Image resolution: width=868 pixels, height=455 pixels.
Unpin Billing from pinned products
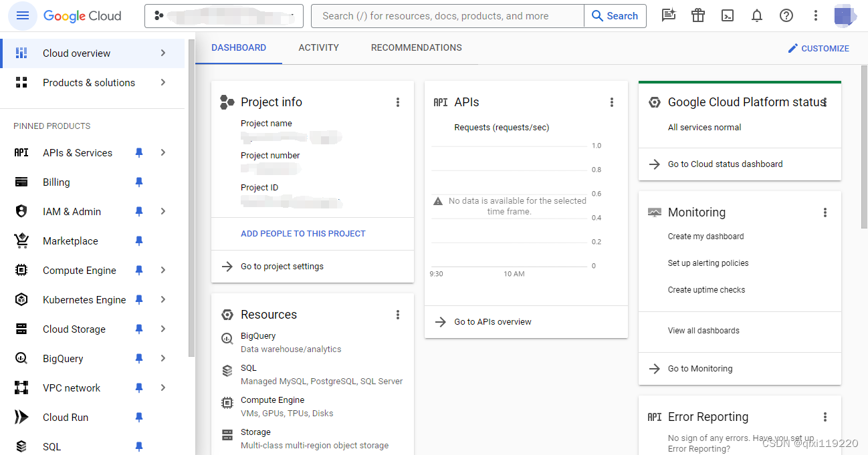point(139,182)
